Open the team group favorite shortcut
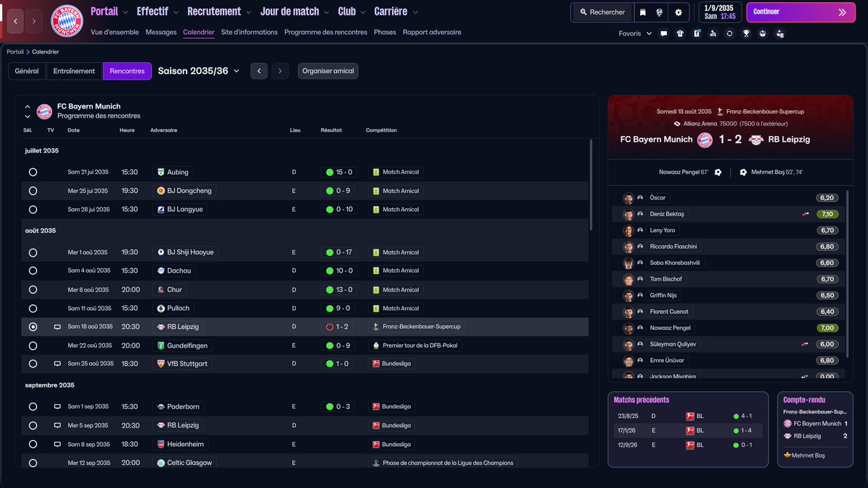868x488 pixels. tap(762, 33)
